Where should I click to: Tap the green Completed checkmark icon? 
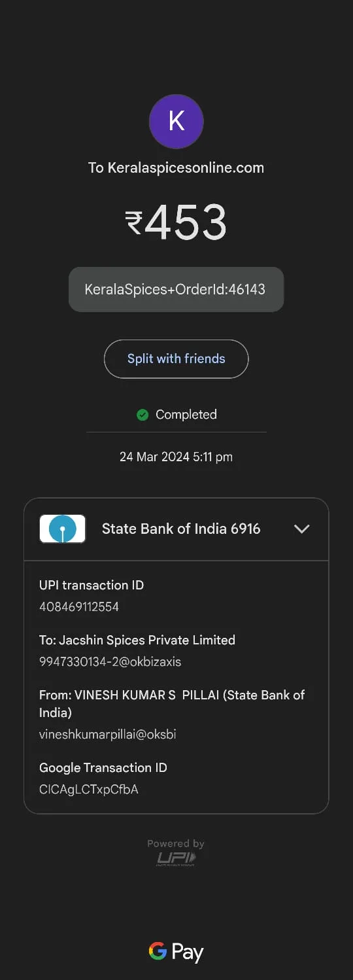tap(143, 414)
